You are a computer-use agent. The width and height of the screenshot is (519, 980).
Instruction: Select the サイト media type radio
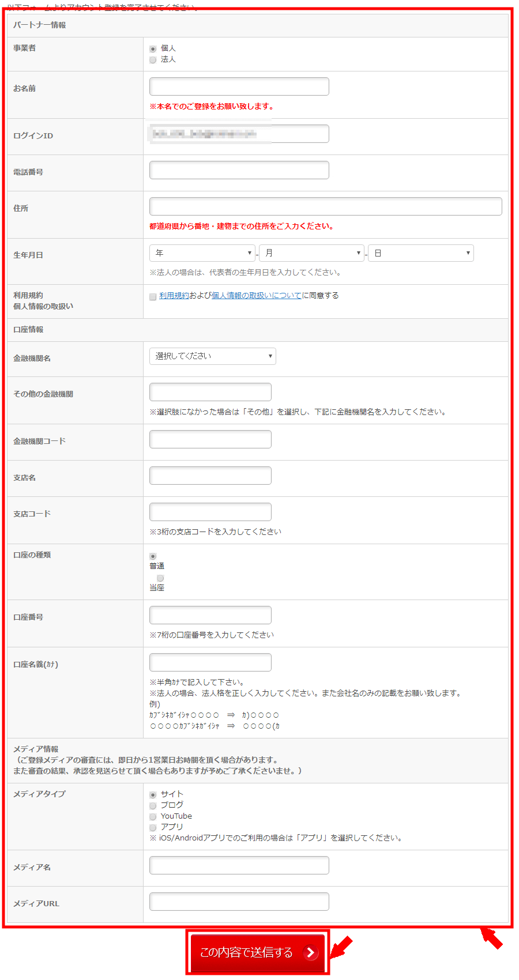point(153,795)
